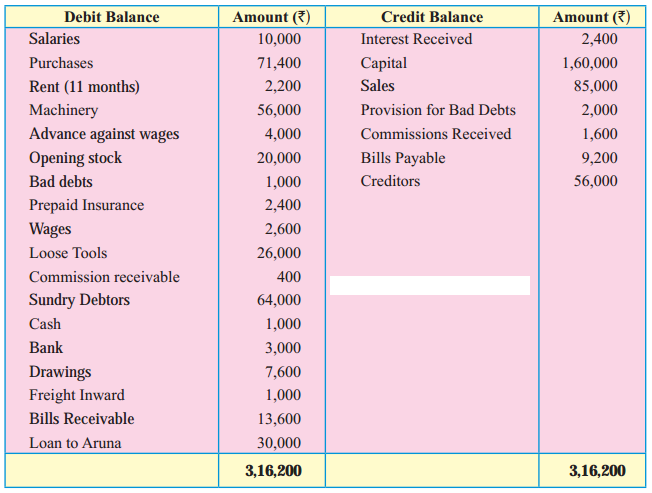
Task: Click the Advance against wages amount 4,000
Action: (x=283, y=134)
